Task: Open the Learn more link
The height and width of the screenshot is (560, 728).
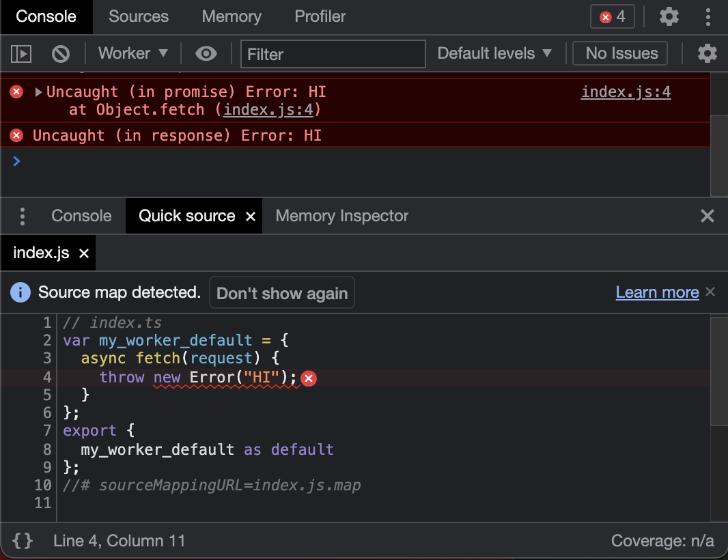Action: 657,292
